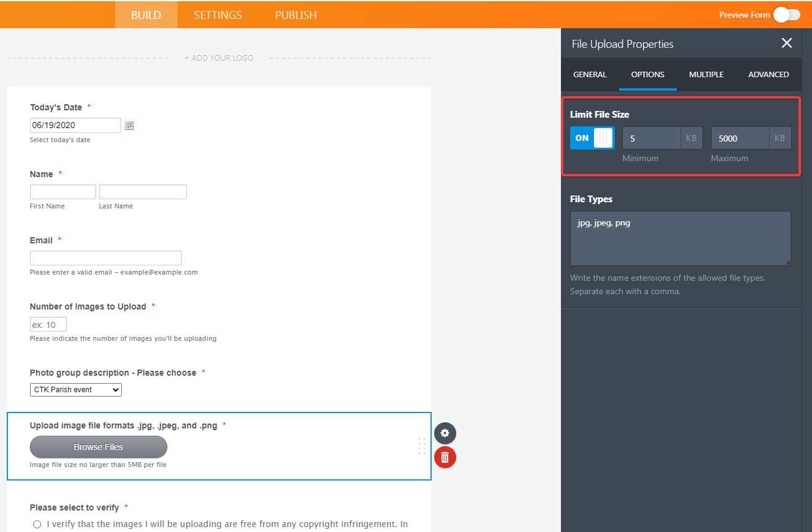Switch to the SETTINGS tab
The image size is (812, 532).
(x=218, y=15)
